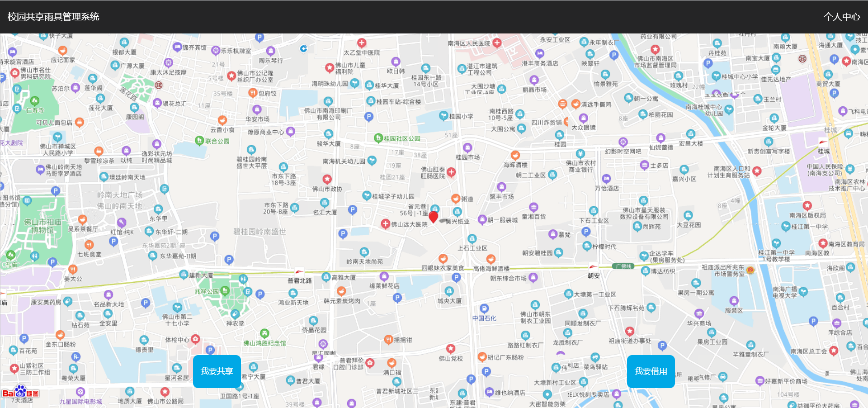Click the 朝东综合市场 market icon
The image size is (868, 408).
point(533,277)
